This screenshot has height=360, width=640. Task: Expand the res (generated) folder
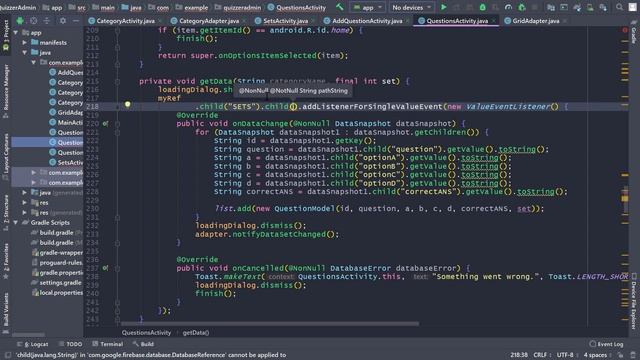25,213
